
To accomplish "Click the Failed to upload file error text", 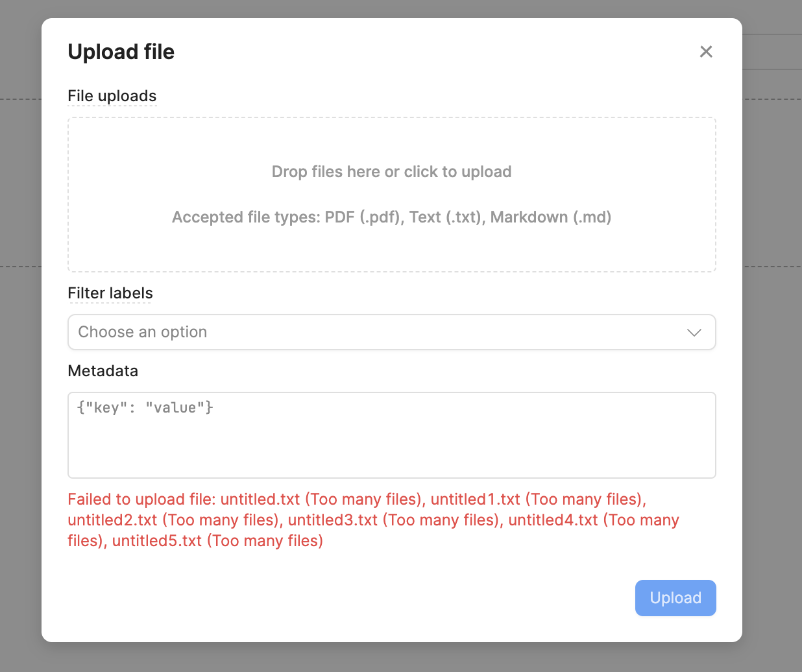I will [374, 520].
